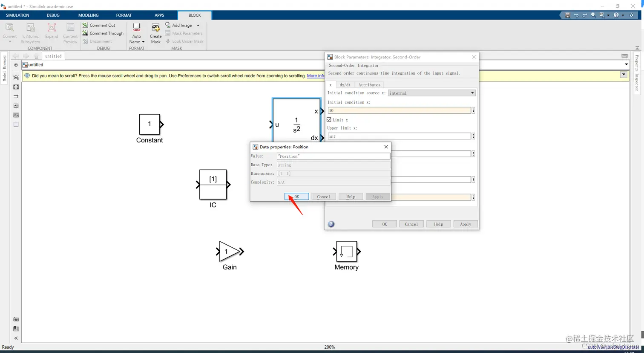Click the Image annotation palette icon
This screenshot has width=644, height=353.
click(16, 115)
